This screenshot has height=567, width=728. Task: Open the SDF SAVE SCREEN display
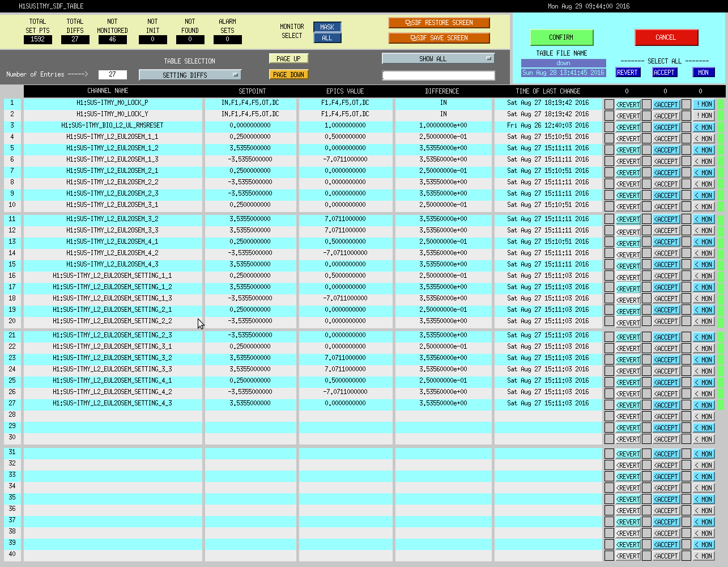click(x=439, y=38)
